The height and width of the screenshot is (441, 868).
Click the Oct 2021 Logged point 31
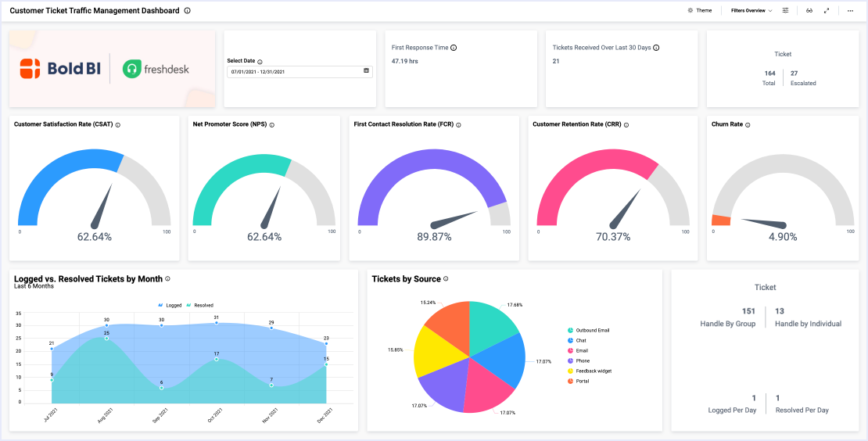217,323
